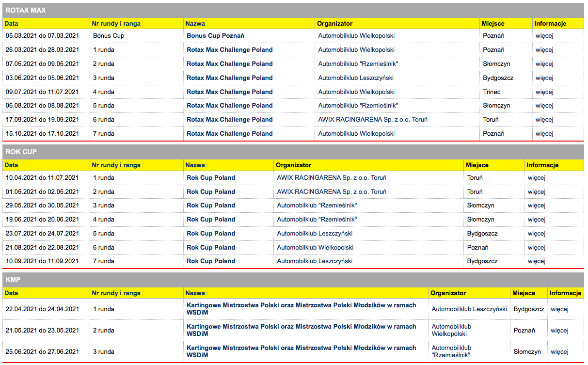Click "Informacje" header in KMP table
The height and width of the screenshot is (365, 588).
coord(566,293)
